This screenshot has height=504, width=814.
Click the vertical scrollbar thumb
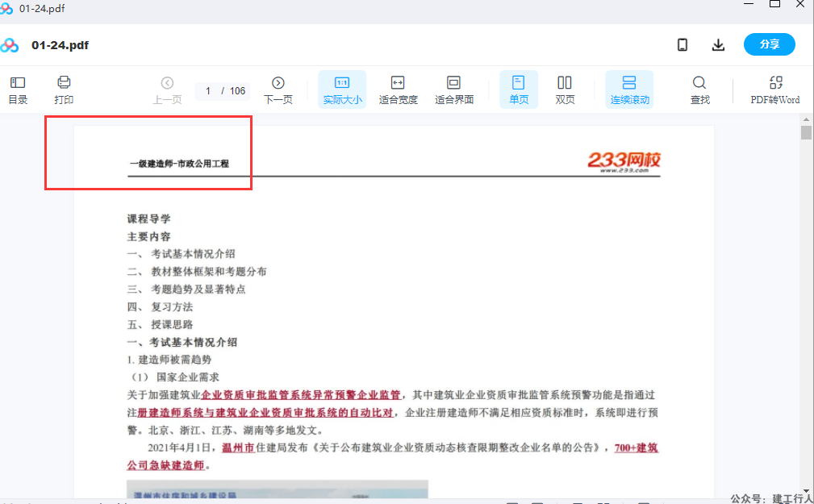click(x=806, y=133)
